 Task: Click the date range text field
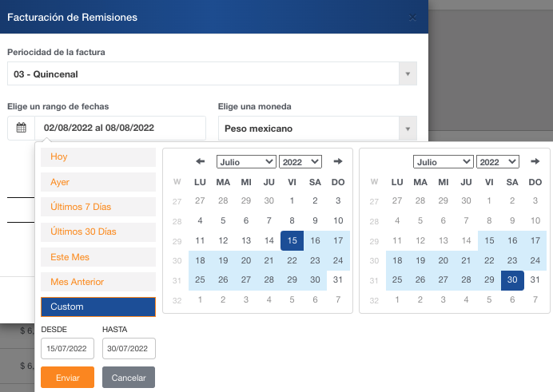click(x=121, y=128)
